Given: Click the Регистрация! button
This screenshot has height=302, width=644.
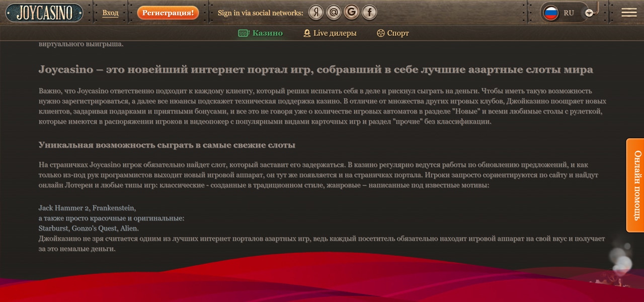Looking at the screenshot, I should click(168, 13).
